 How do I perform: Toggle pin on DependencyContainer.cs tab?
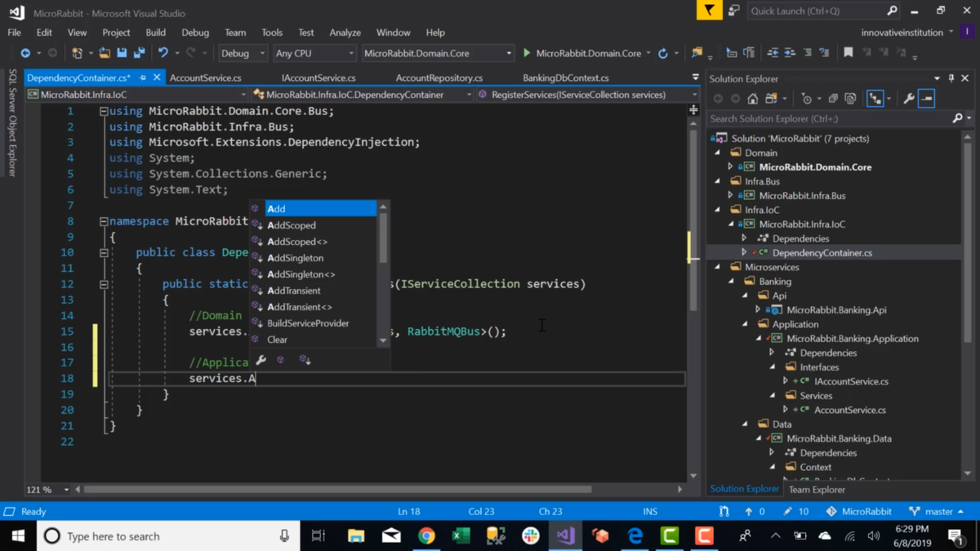(x=143, y=78)
